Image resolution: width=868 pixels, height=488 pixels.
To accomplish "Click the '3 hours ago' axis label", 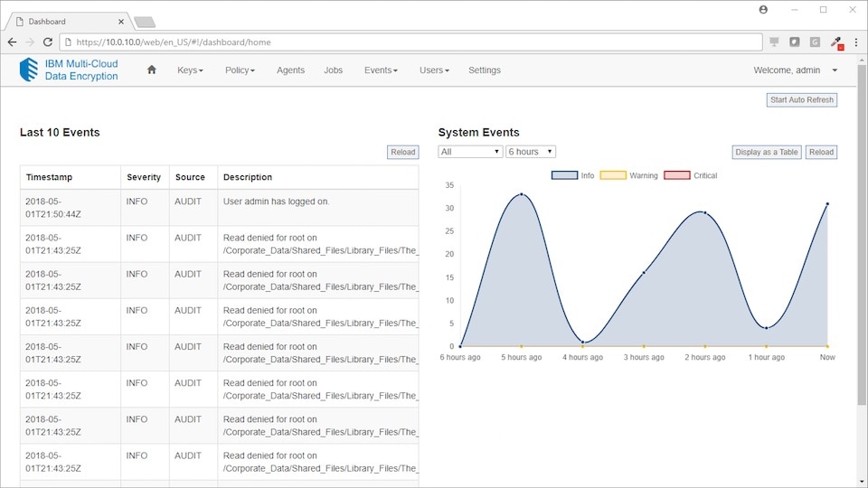I will tap(644, 358).
